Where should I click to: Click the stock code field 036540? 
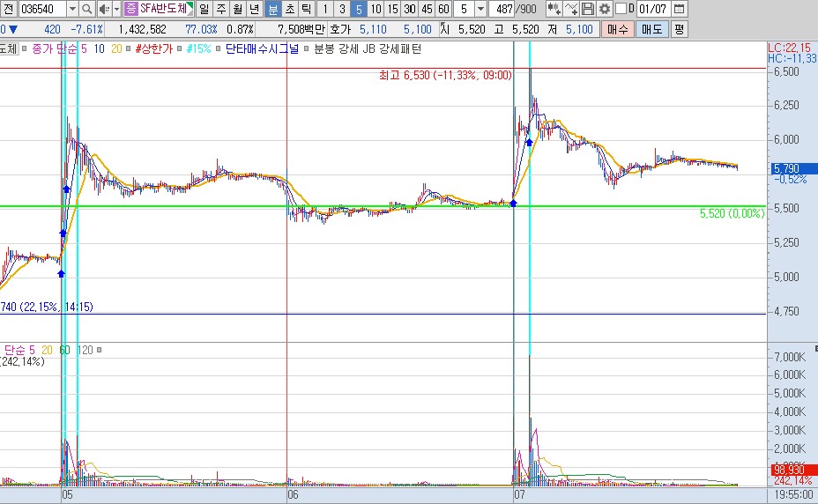42,9
